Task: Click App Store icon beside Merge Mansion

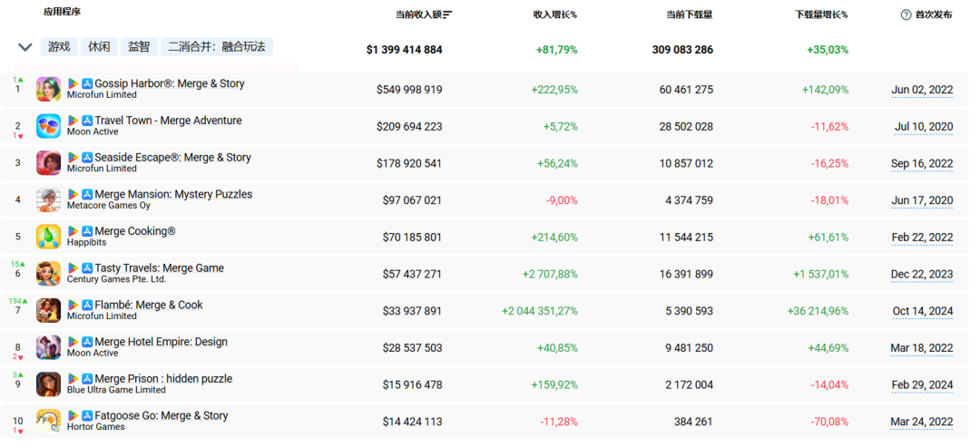Action: [x=87, y=195]
